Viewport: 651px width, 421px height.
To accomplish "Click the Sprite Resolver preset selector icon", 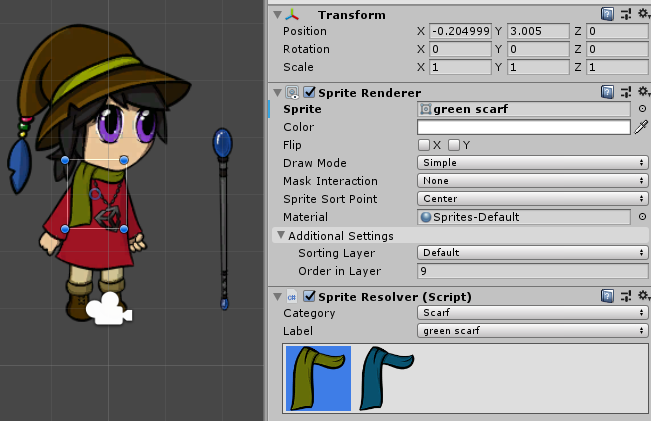I will tap(624, 296).
